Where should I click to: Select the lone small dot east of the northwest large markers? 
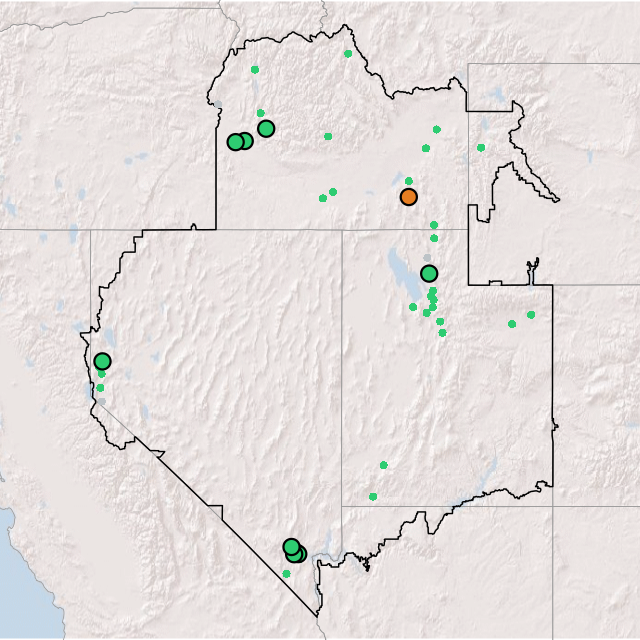point(328,137)
